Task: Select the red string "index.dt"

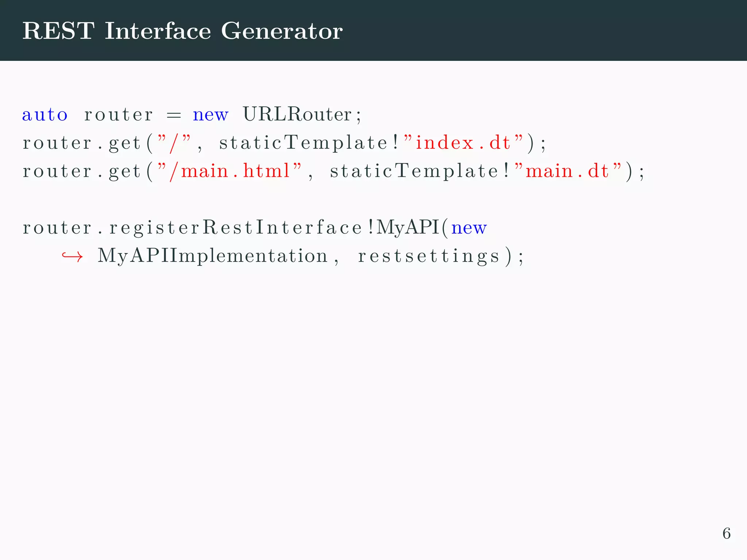Action: pos(463,142)
